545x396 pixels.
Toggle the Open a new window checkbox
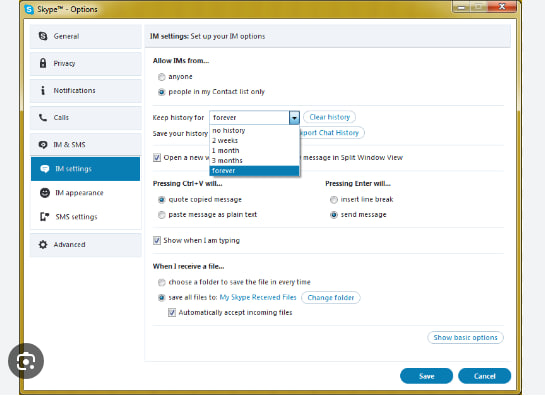pos(157,157)
